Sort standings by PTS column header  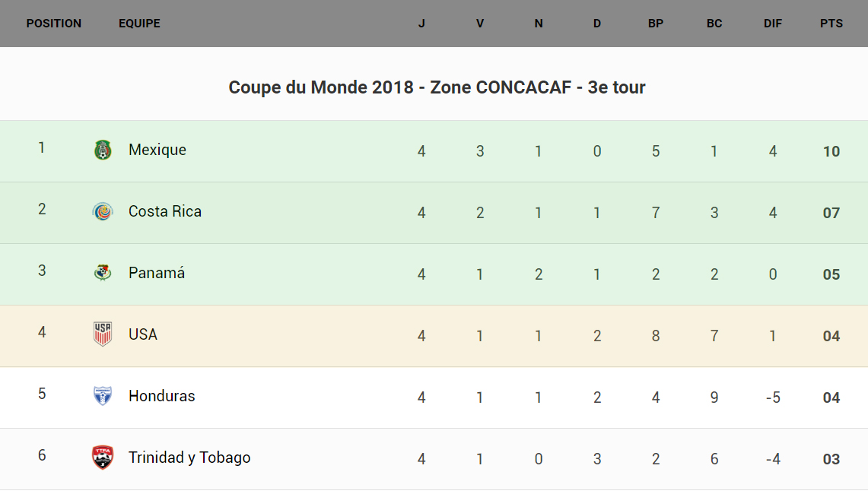[831, 24]
